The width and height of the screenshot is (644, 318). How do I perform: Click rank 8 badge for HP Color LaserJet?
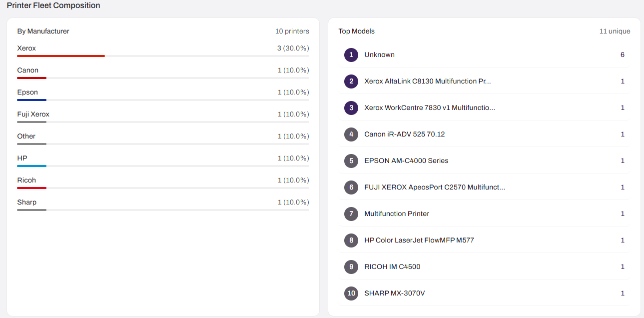[x=351, y=240]
